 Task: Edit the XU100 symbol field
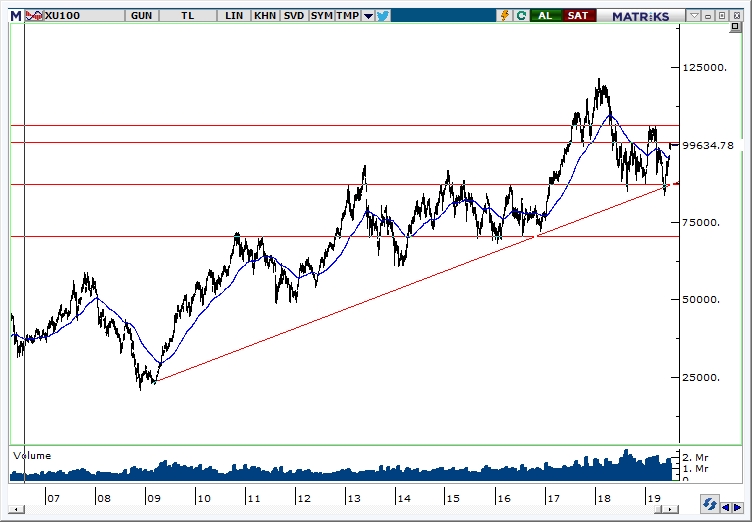(x=84, y=16)
